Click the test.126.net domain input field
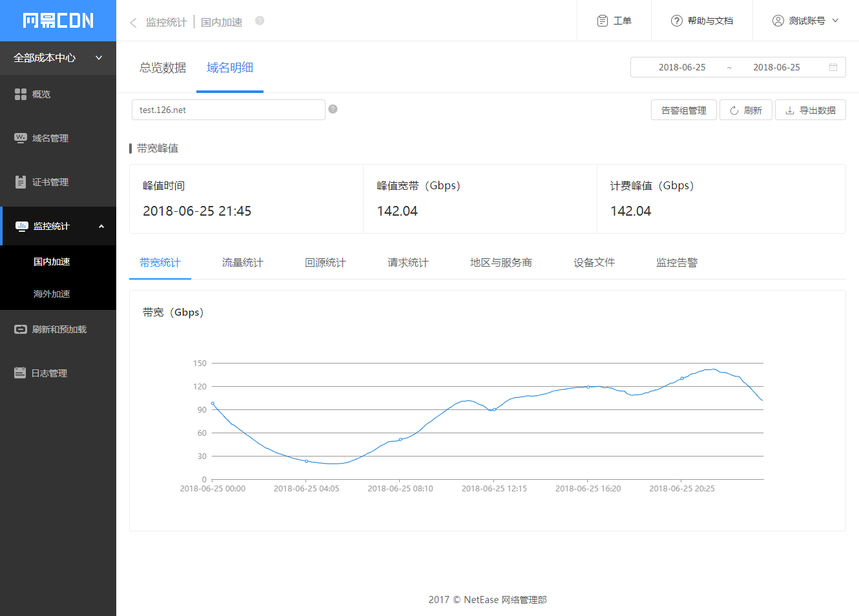 tap(228, 110)
